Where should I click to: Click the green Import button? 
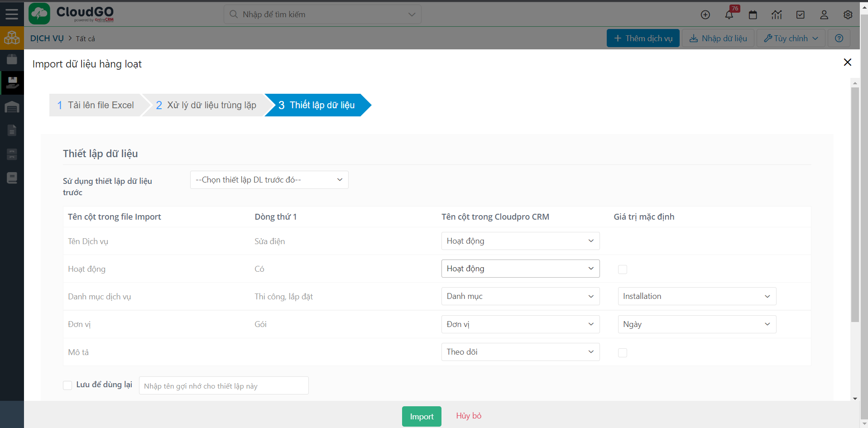click(422, 416)
